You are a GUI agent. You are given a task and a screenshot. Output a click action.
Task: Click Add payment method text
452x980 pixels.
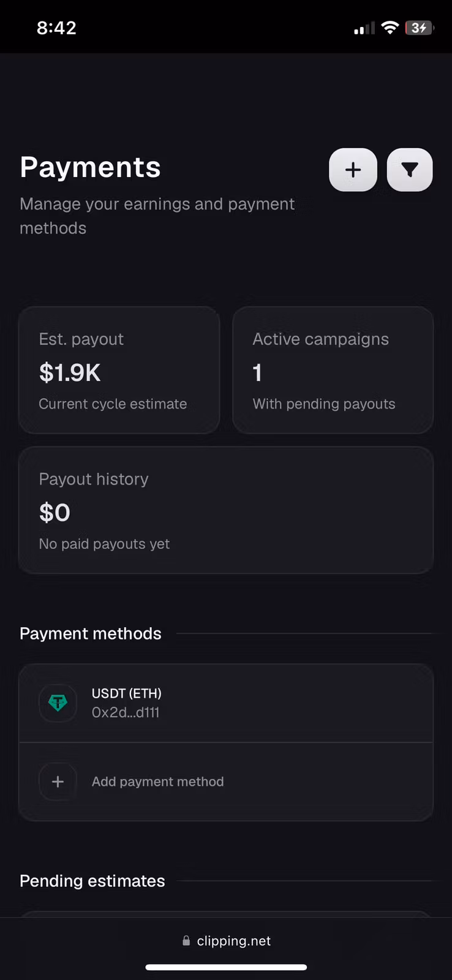[157, 782]
